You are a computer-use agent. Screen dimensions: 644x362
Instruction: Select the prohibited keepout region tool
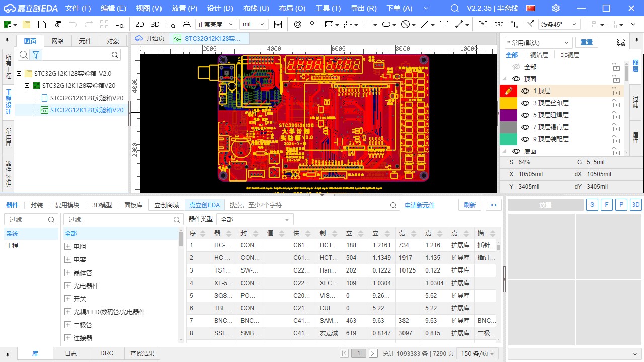pos(406,24)
